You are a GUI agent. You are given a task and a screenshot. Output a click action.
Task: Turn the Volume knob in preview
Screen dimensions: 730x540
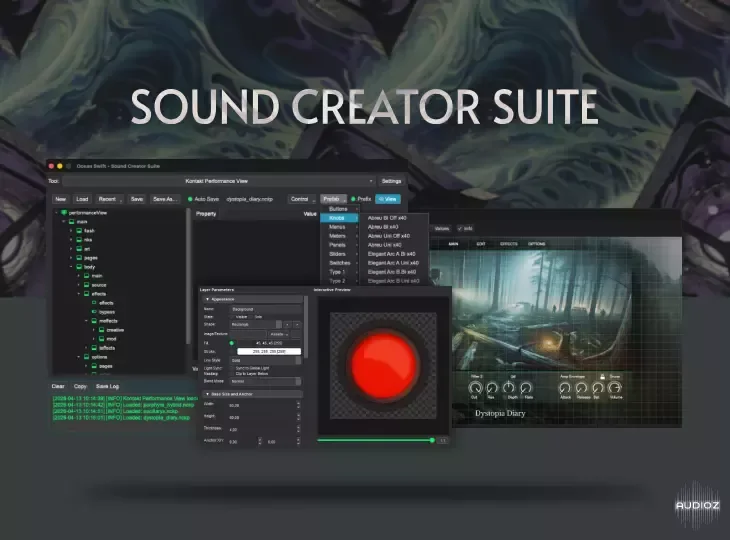click(615, 387)
